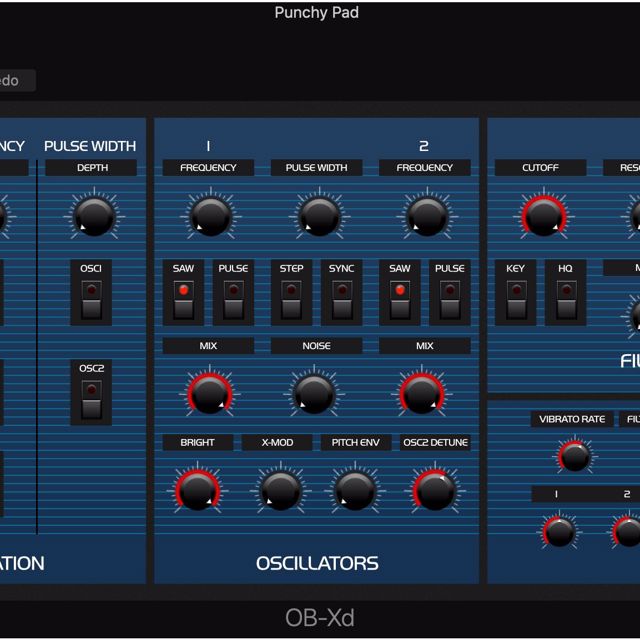The image size is (640, 640).
Task: Click the Pitch Env knob
Action: coord(355,491)
